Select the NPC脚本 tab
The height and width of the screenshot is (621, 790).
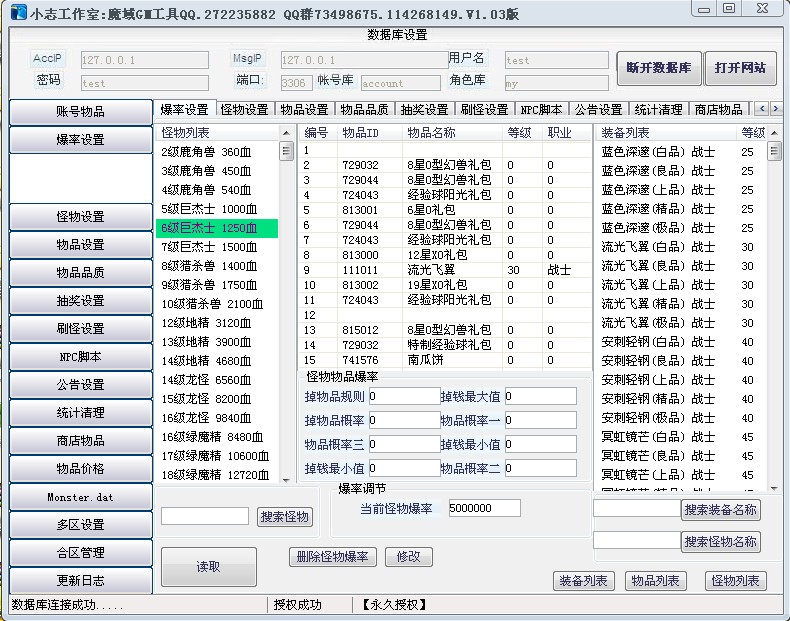pos(541,109)
